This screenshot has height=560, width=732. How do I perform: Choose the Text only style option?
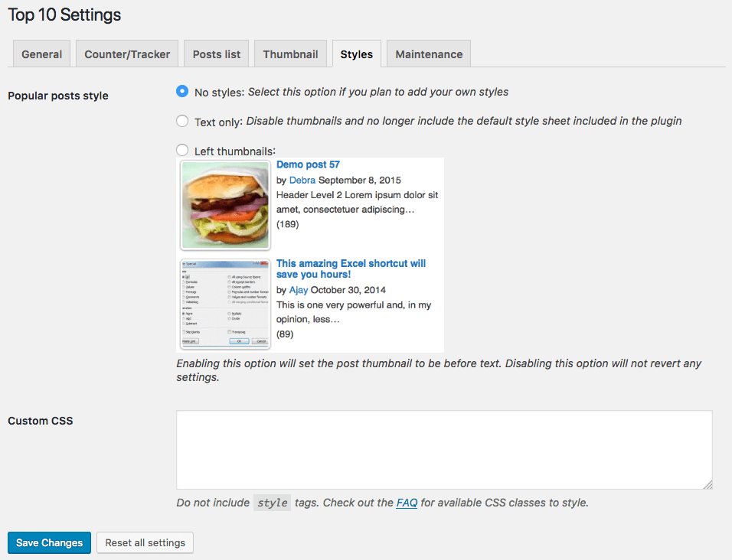coord(182,121)
